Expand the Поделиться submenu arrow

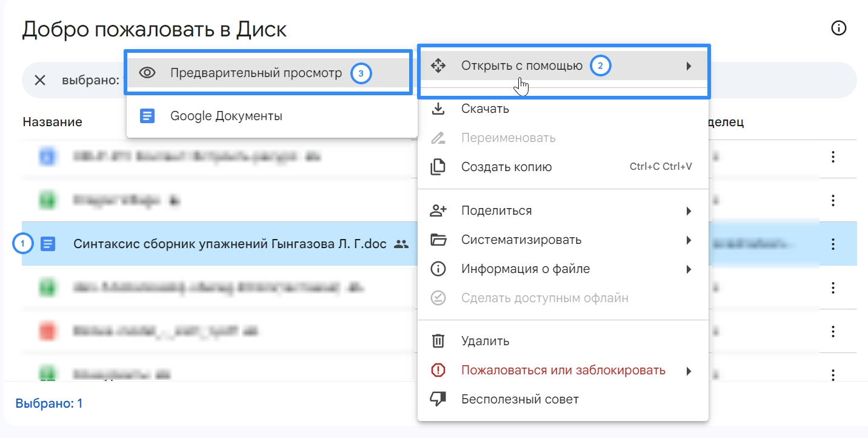[x=689, y=211]
